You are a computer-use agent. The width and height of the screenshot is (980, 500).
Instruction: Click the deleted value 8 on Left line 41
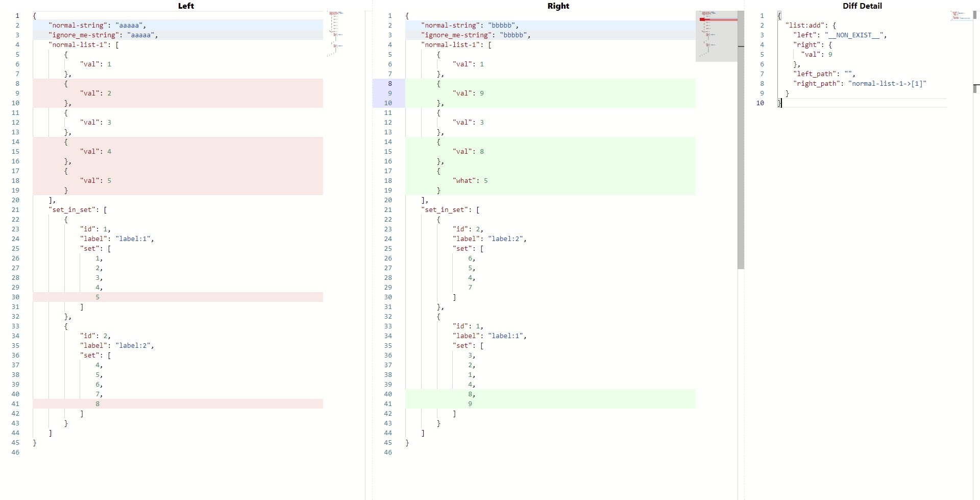point(98,403)
